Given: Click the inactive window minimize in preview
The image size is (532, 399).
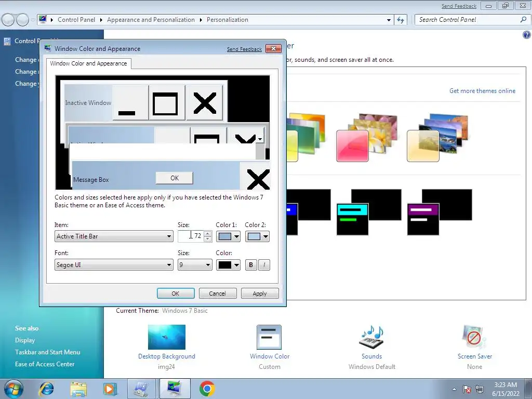Looking at the screenshot, I should [x=130, y=103].
